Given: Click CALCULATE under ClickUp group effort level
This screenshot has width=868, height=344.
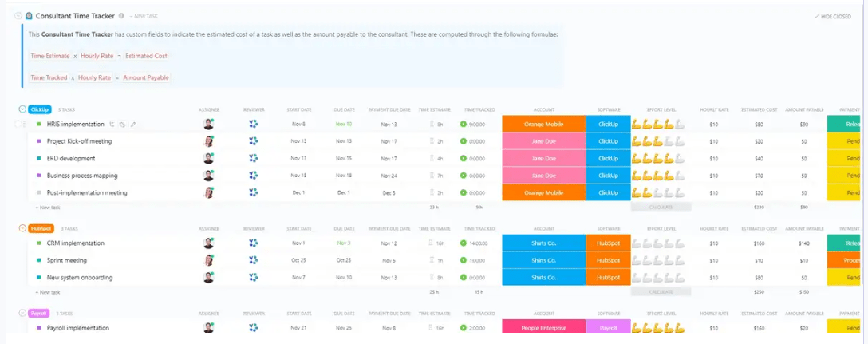Looking at the screenshot, I should (661, 208).
